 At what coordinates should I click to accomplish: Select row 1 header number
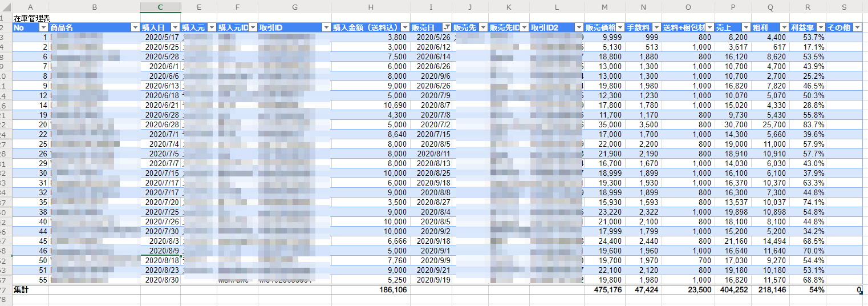[x=6, y=18]
